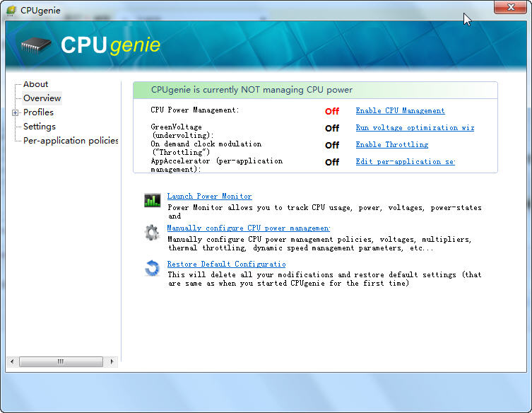Select Overview in the navigation tree

click(x=42, y=98)
